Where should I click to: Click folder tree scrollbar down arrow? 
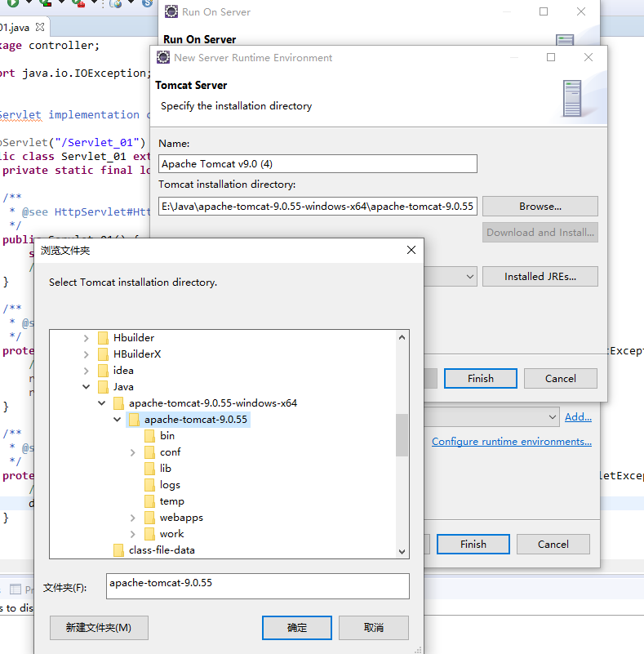pos(402,551)
